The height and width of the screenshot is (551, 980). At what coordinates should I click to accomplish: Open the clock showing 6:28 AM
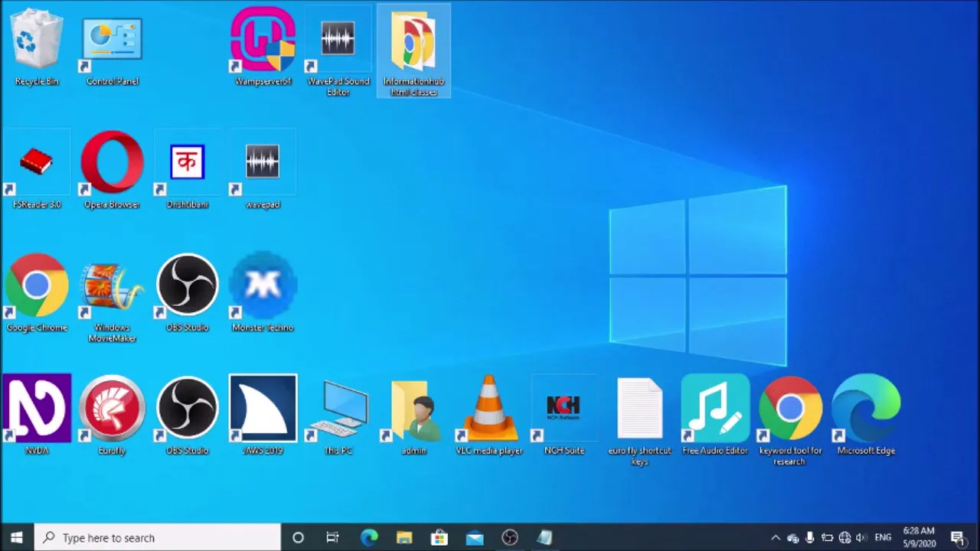click(x=919, y=537)
